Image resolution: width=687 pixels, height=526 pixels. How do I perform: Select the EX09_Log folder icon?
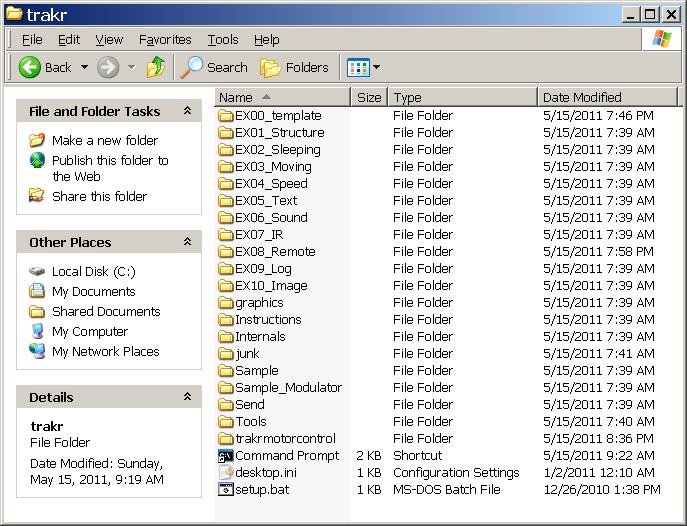point(226,268)
